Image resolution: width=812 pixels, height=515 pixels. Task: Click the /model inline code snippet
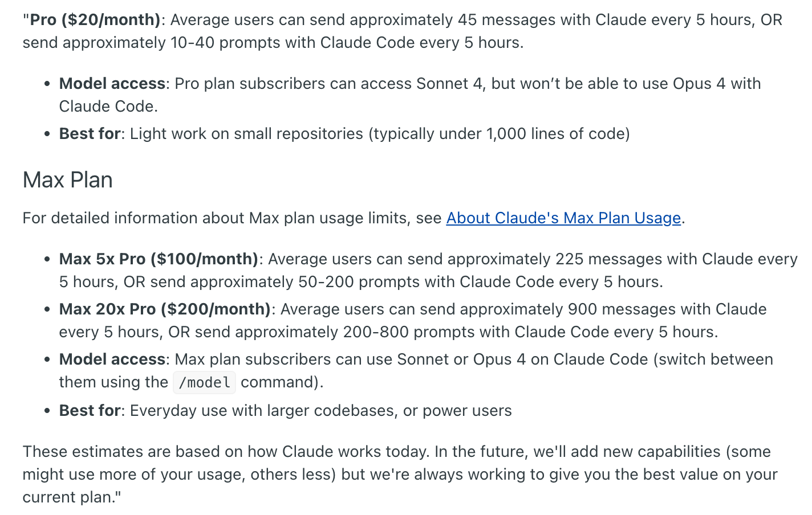coord(204,382)
